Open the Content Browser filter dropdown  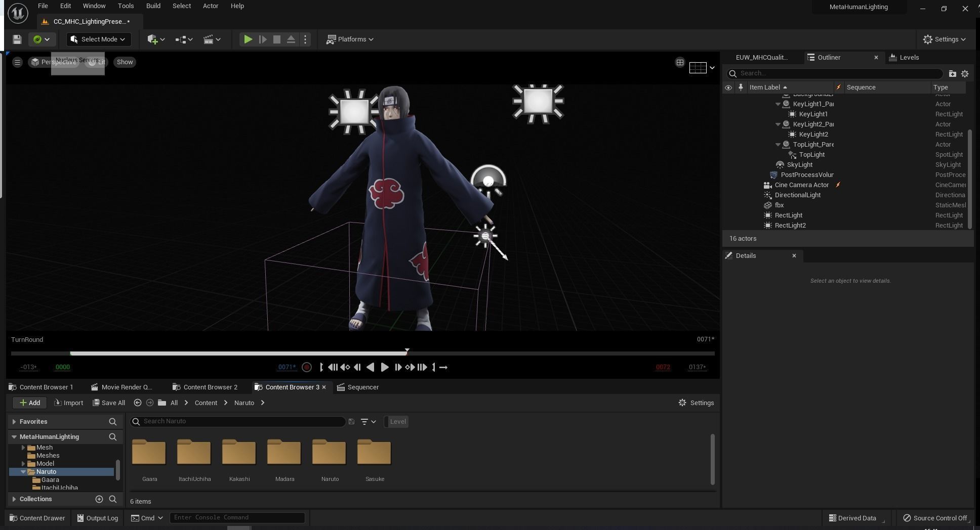tap(368, 422)
